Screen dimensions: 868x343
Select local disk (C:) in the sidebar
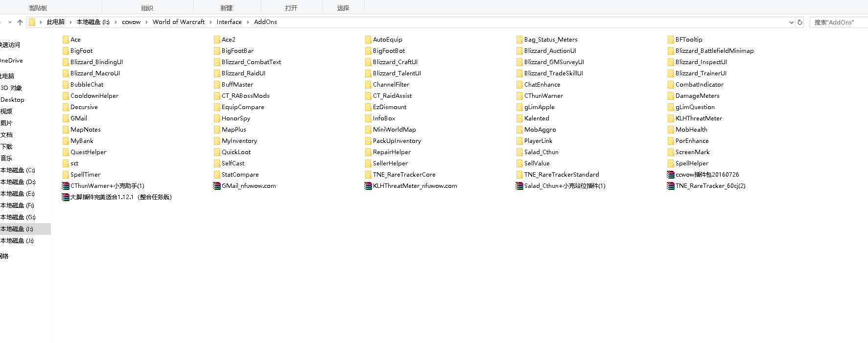[18, 170]
